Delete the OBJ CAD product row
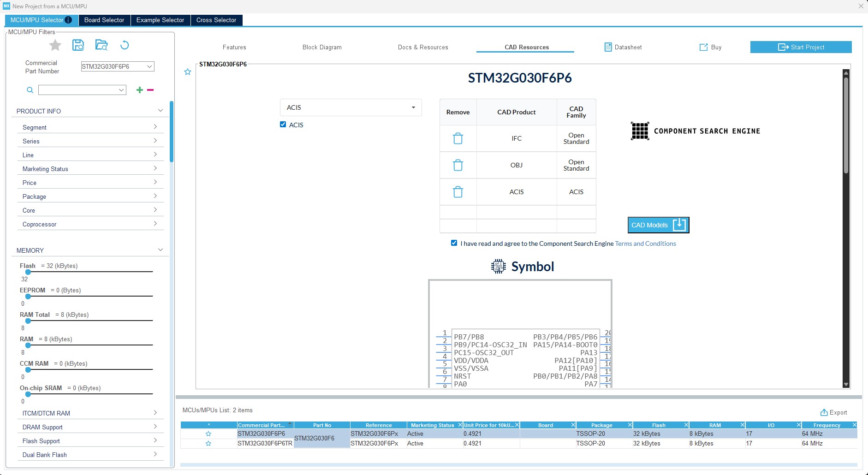This screenshot has width=868, height=475. tap(458, 165)
